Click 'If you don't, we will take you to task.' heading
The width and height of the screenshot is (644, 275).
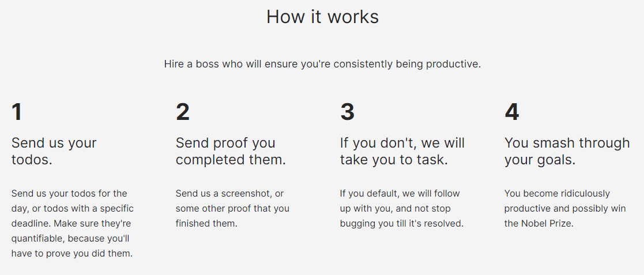click(402, 152)
